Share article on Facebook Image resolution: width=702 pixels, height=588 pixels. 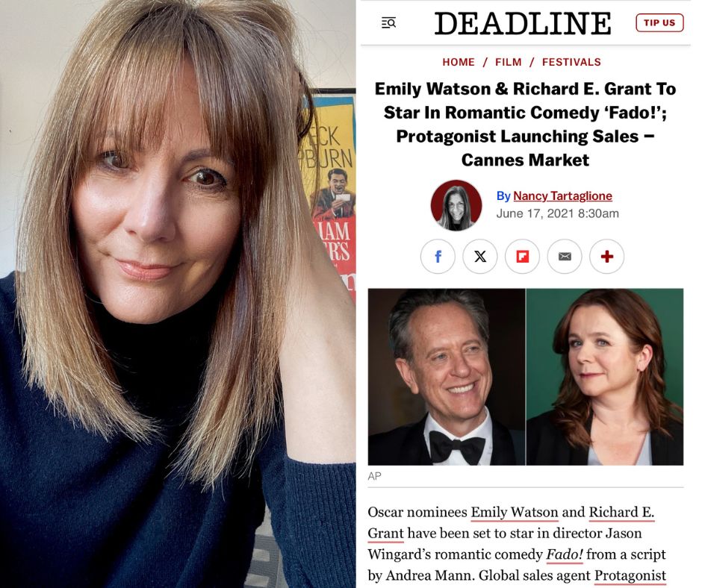coord(438,257)
